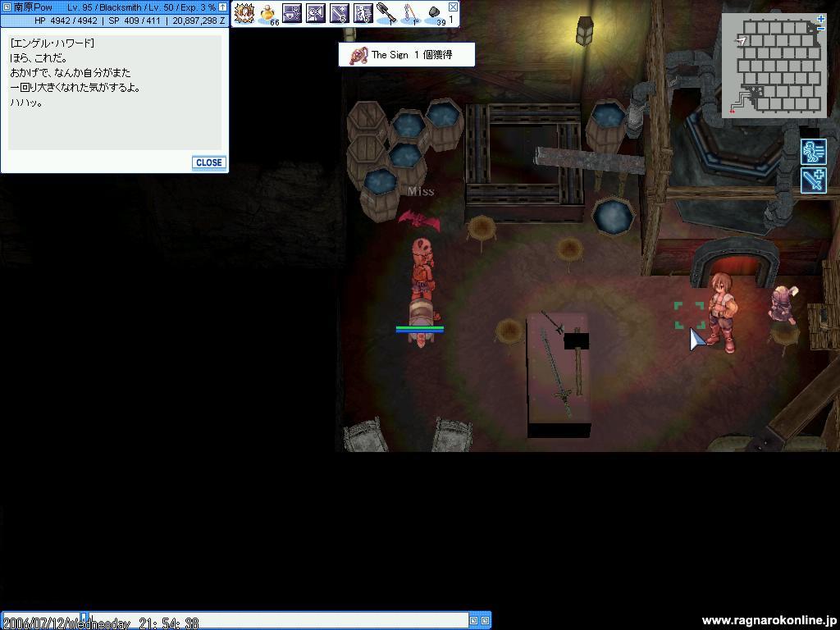Activate the sword-plus skill icon in hotkey bar
The width and height of the screenshot is (840, 630).
tap(339, 13)
